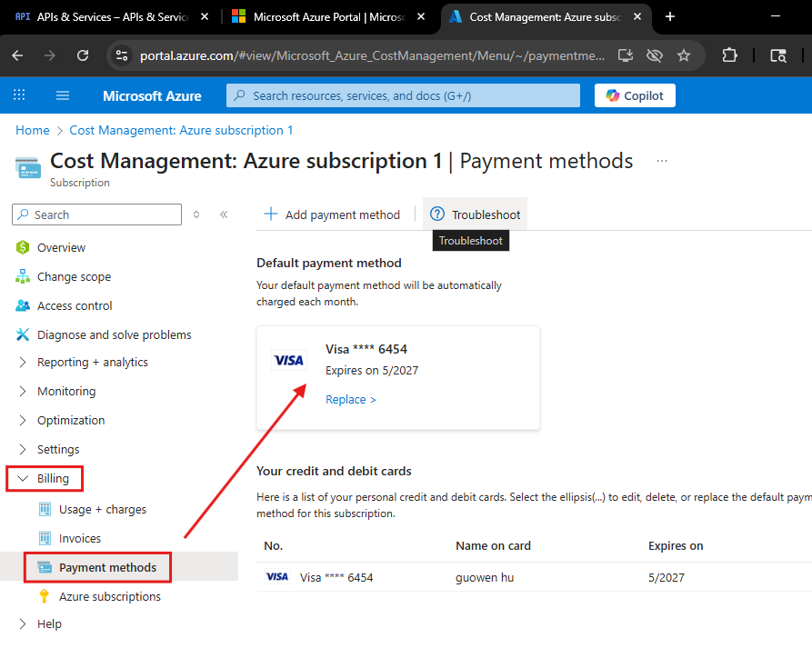
Task: Close the Microsoft Azure Portal tab
Action: (421, 17)
